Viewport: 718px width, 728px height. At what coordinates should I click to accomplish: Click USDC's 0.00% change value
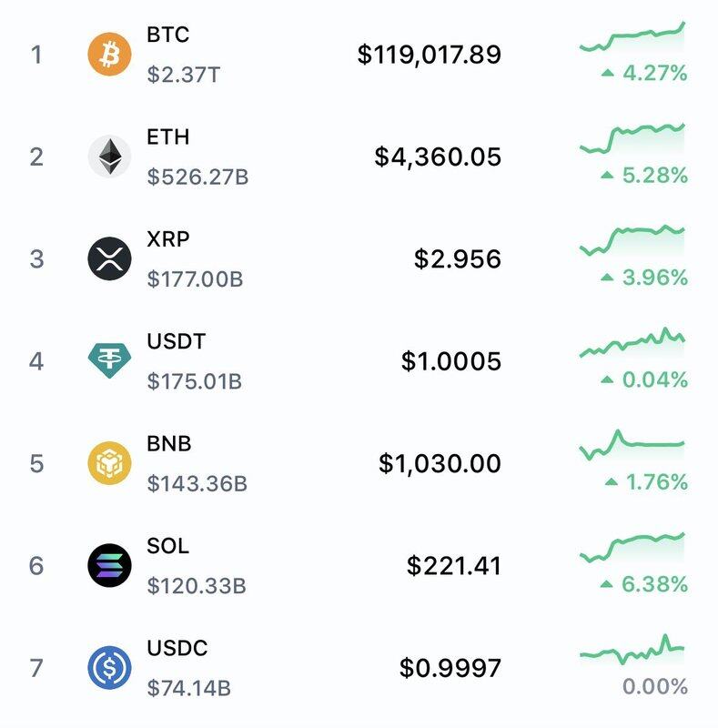click(655, 686)
